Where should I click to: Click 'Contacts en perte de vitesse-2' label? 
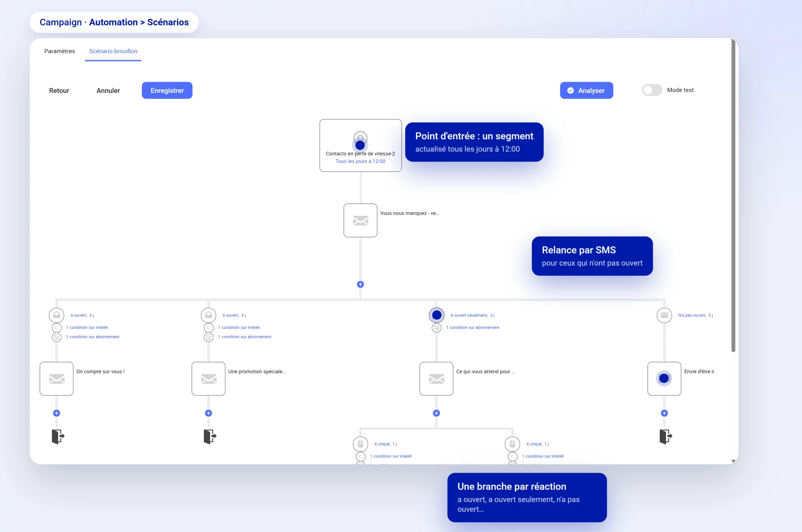360,154
